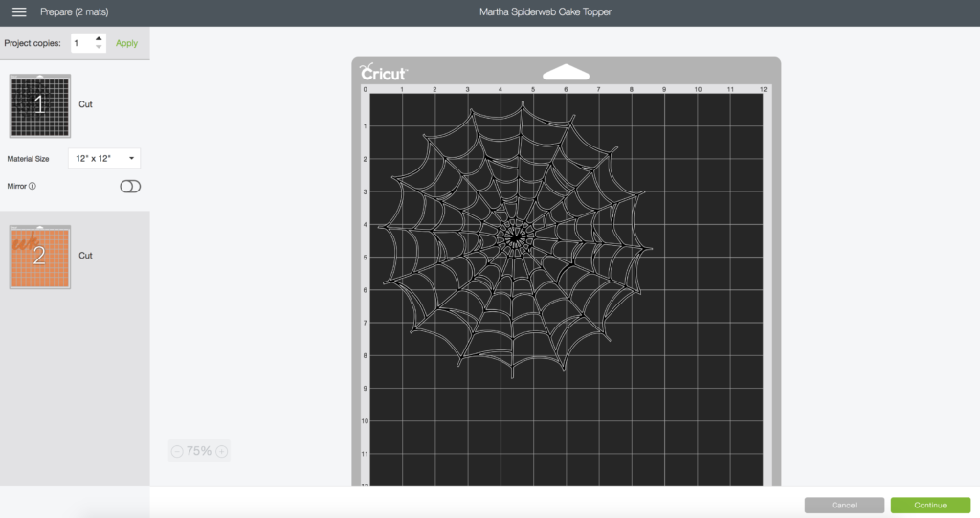
Task: Open the Material Size dropdown
Action: coord(104,158)
